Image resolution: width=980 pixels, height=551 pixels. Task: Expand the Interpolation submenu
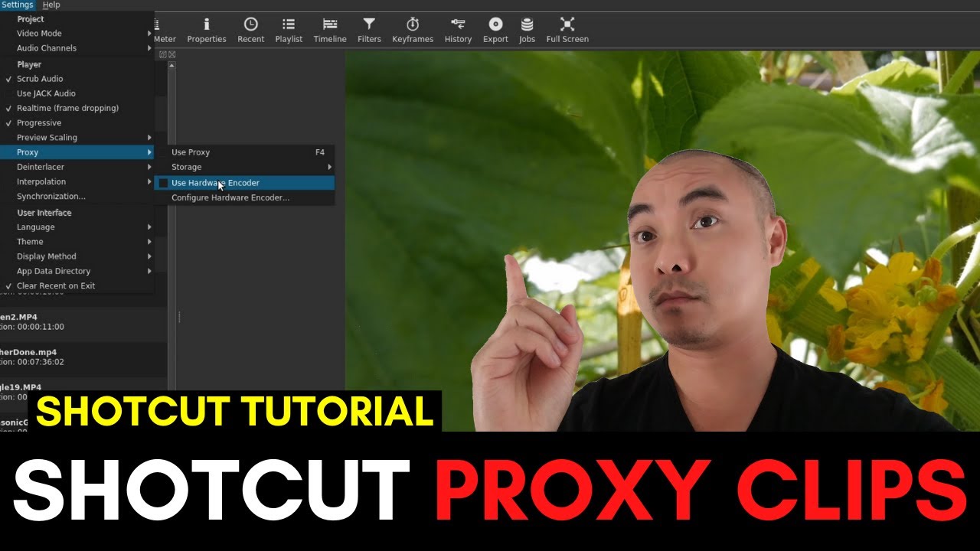[77, 181]
